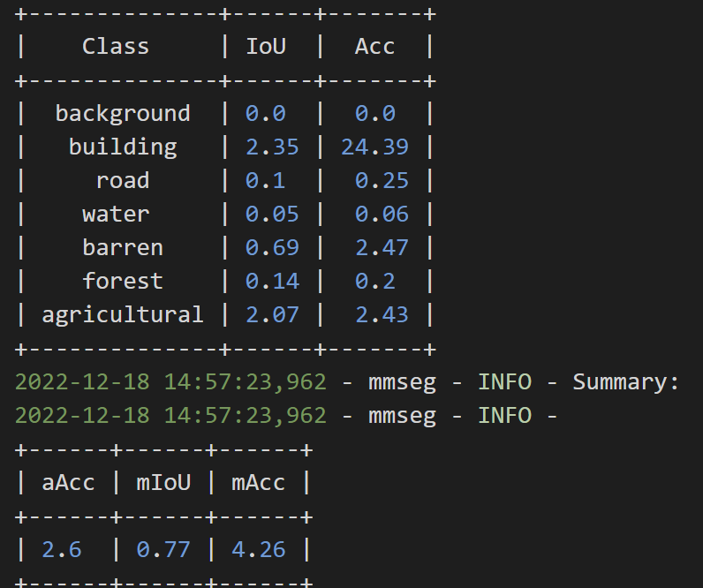The width and height of the screenshot is (703, 588).
Task: Click the 'building' class row label
Action: pyautogui.click(x=123, y=147)
